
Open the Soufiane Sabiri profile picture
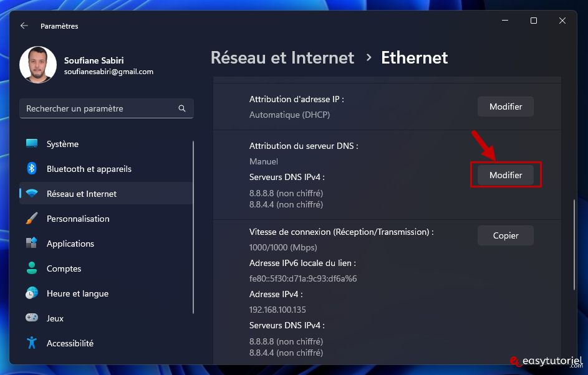pos(38,65)
